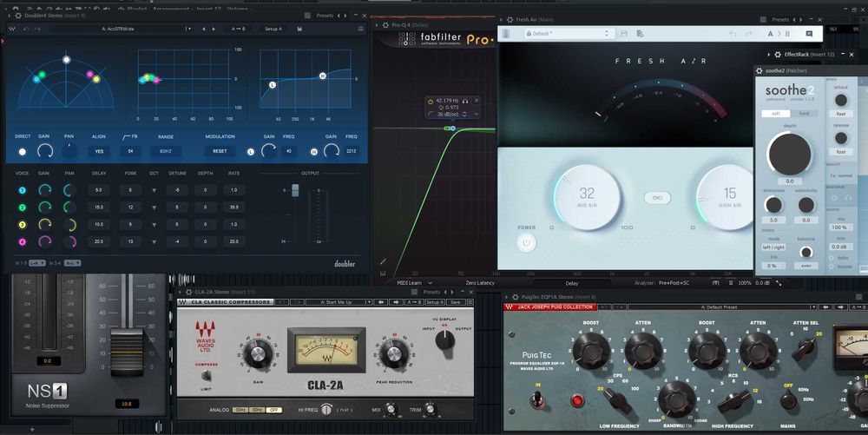Open Doubler window Presets menu
This screenshot has height=435, width=868.
(x=325, y=16)
